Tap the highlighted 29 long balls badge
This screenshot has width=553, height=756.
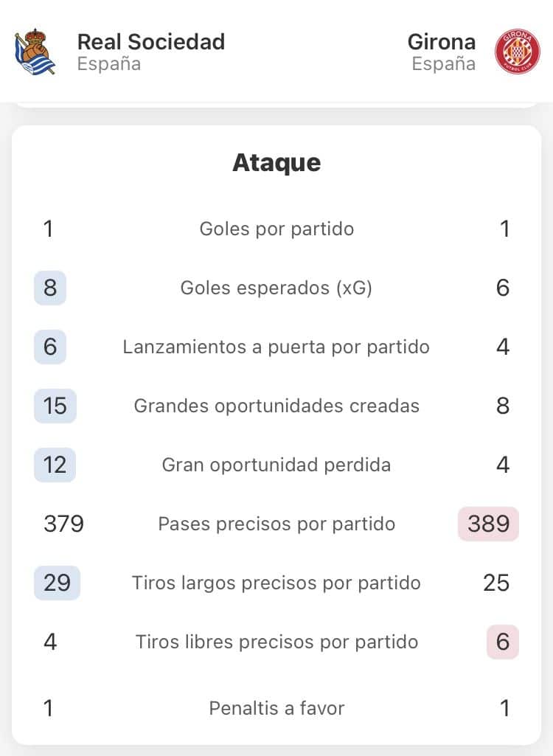pos(57,583)
